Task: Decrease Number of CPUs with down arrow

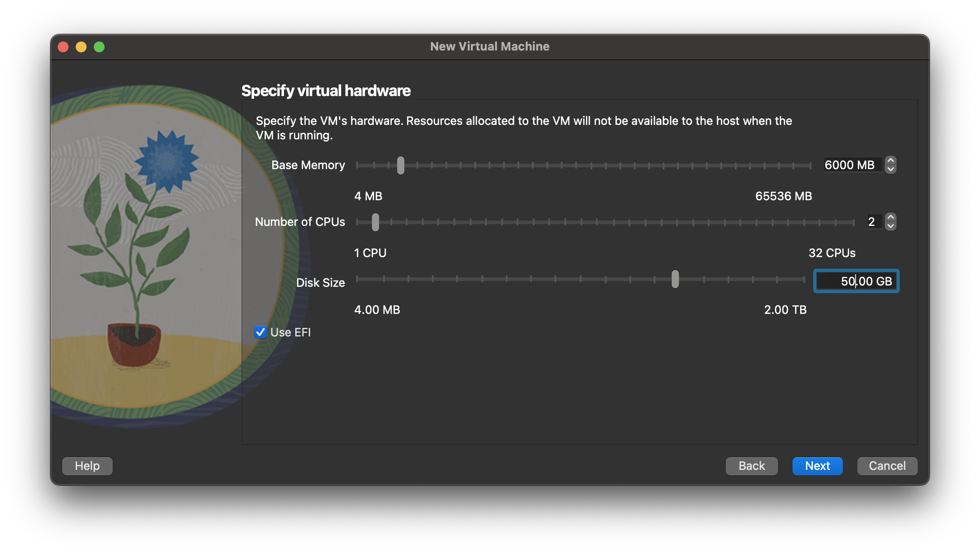Action: pos(890,226)
